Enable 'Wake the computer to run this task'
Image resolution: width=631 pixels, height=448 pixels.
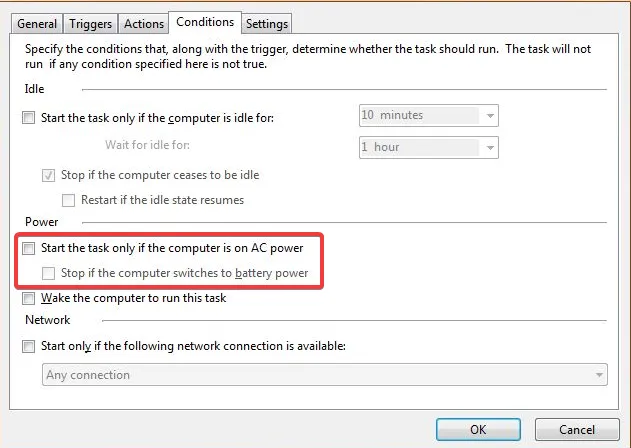(28, 298)
